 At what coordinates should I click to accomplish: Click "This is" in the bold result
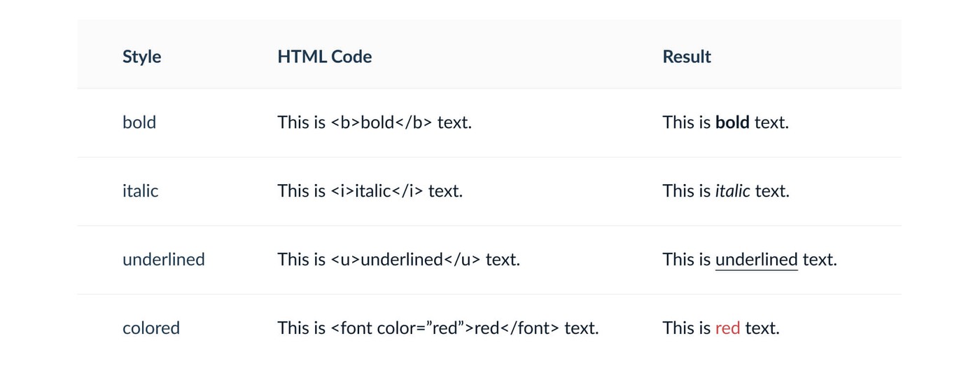686,122
